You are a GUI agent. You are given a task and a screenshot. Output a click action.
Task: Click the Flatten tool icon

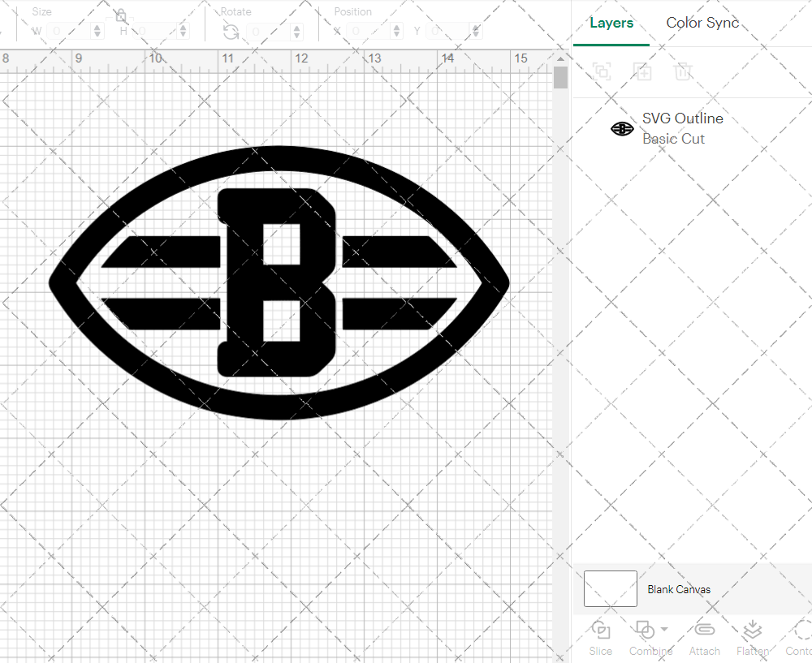[752, 631]
